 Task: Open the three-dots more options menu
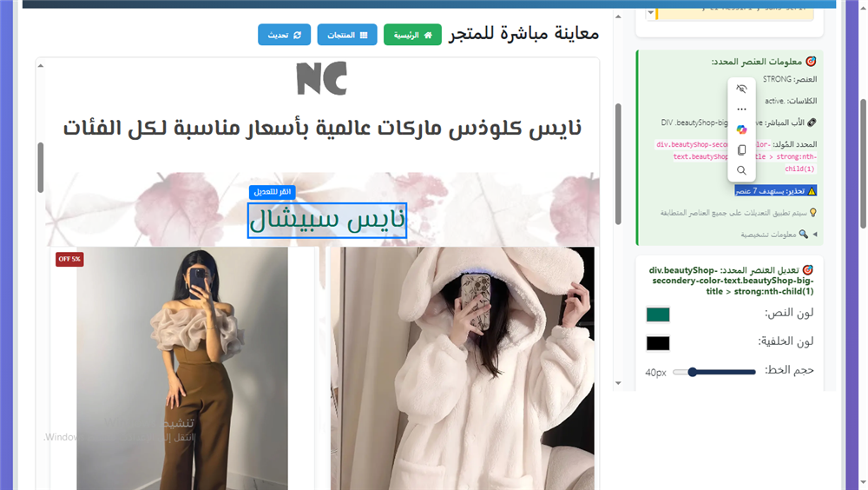coord(741,109)
